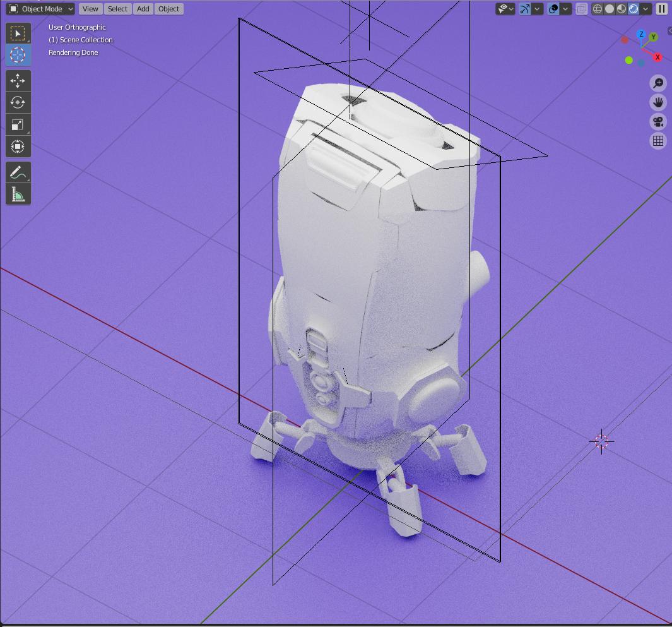Switch to Wireframe shading

pos(598,9)
